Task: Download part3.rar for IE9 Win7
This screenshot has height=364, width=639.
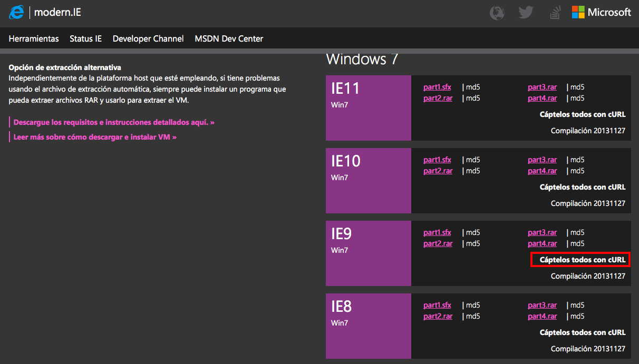Action: (542, 232)
